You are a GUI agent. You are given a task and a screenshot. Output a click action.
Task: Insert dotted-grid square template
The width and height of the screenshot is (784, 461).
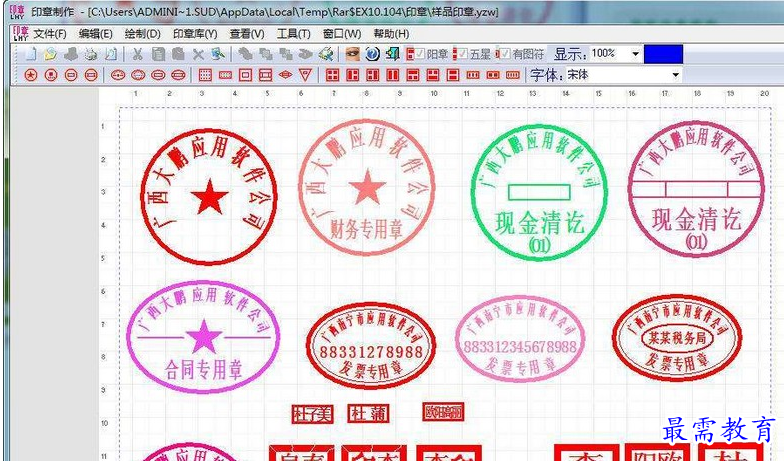coord(205,76)
